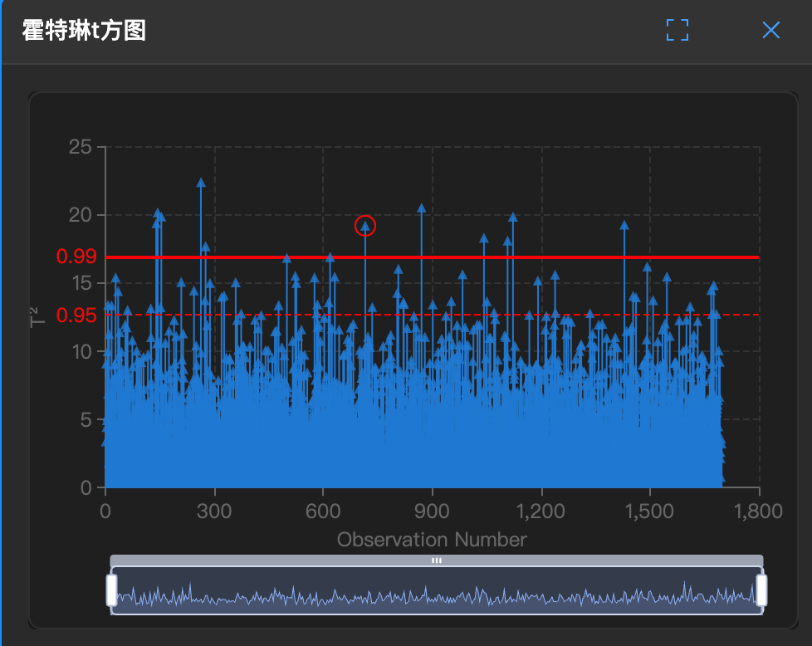Click the right handle of the zoom slider

pos(761,590)
